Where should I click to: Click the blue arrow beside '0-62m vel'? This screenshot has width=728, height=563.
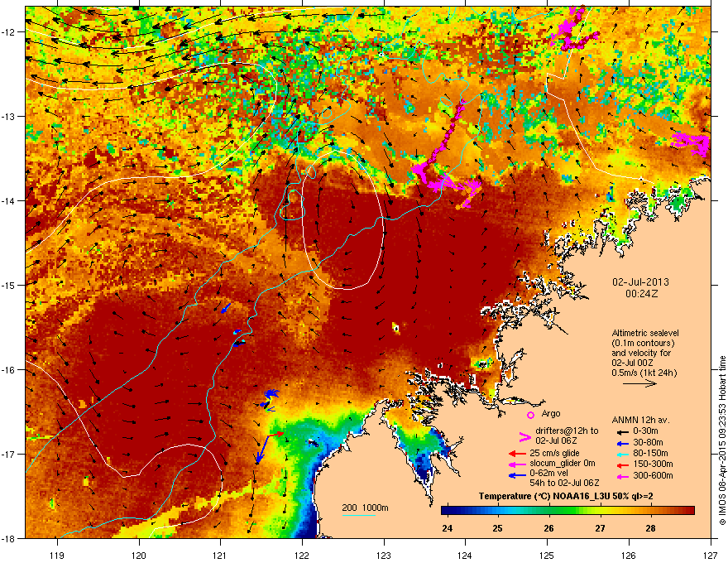517,475
